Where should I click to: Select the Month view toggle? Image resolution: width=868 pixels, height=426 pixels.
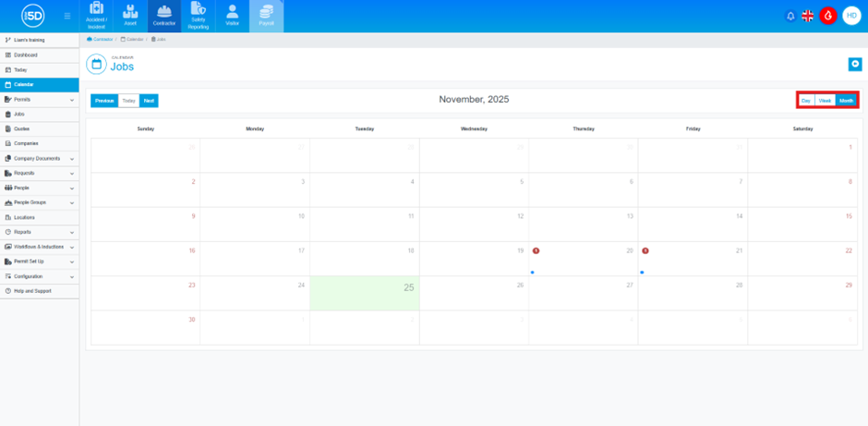coord(846,100)
